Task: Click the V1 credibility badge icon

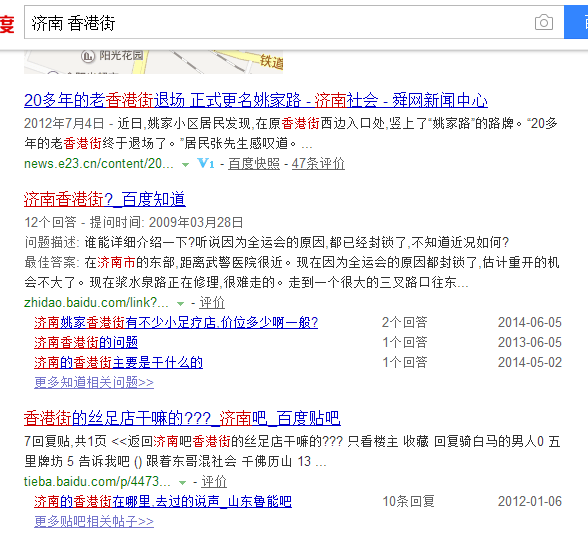Action: [206, 163]
